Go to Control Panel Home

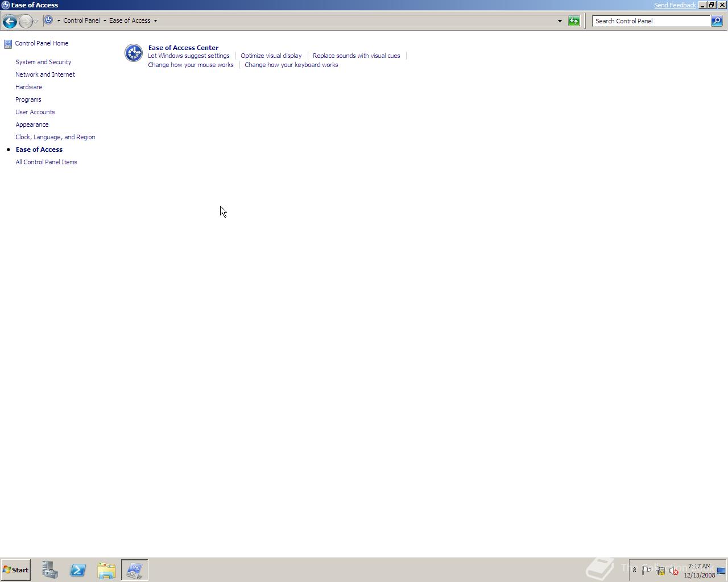point(42,43)
